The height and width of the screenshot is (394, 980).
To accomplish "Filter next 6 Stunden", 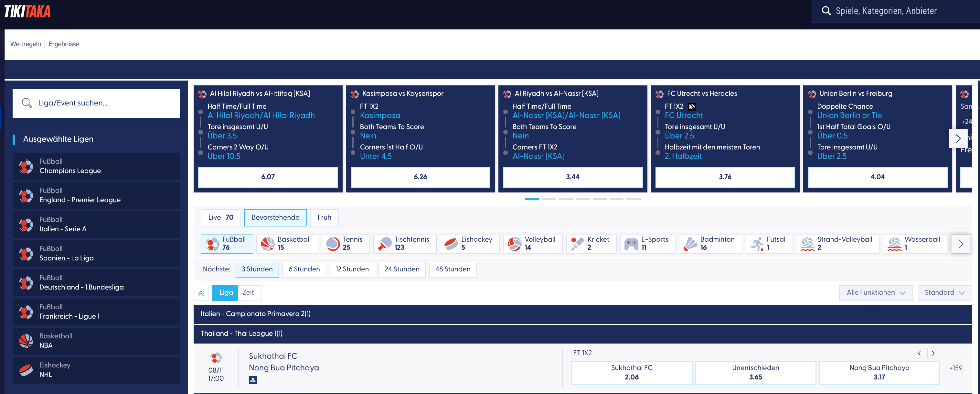I will [x=304, y=269].
